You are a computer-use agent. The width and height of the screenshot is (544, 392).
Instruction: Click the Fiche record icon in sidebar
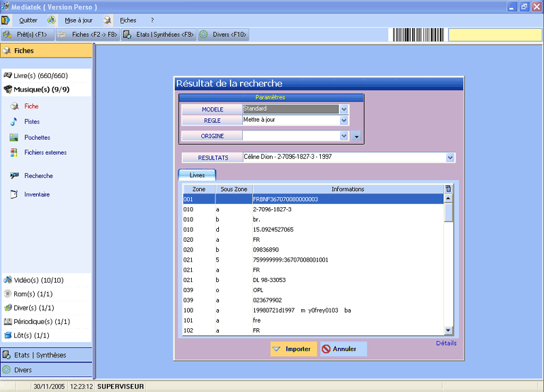tap(14, 106)
